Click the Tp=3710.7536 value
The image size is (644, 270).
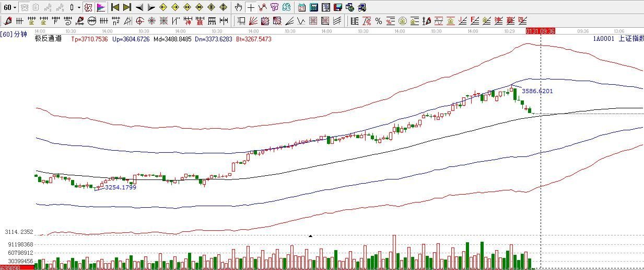tap(89, 39)
